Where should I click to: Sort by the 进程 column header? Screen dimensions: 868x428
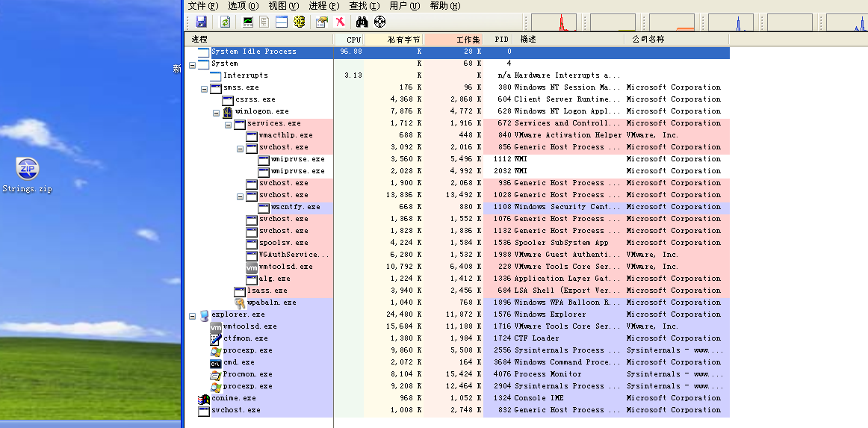coord(259,40)
